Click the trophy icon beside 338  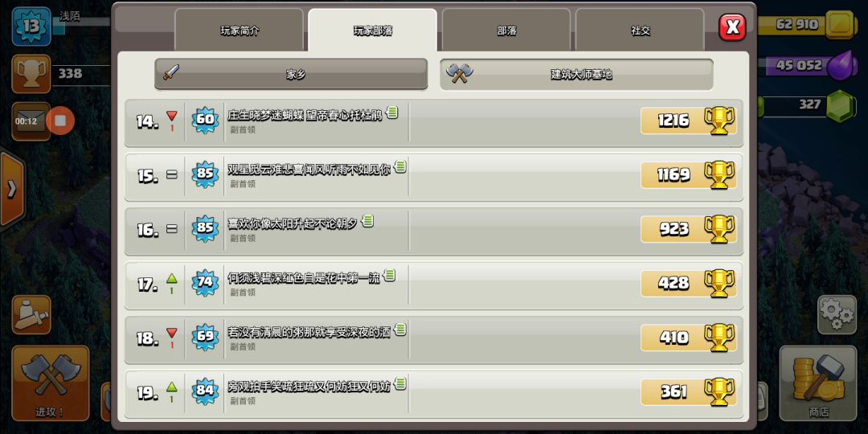pos(31,73)
